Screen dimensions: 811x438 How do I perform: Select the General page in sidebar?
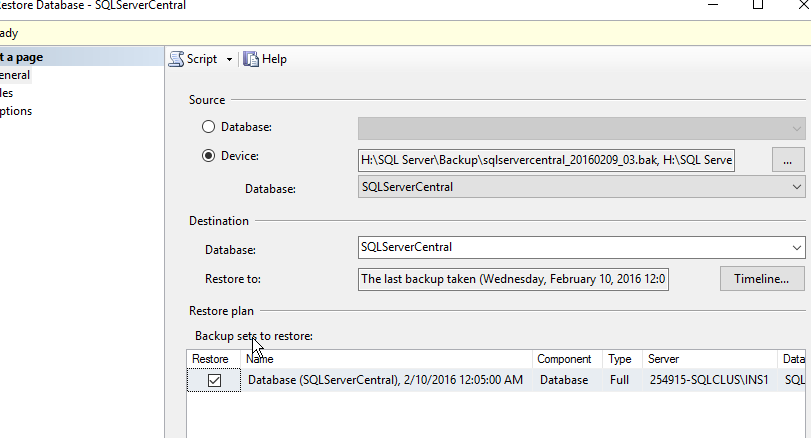[x=15, y=75]
